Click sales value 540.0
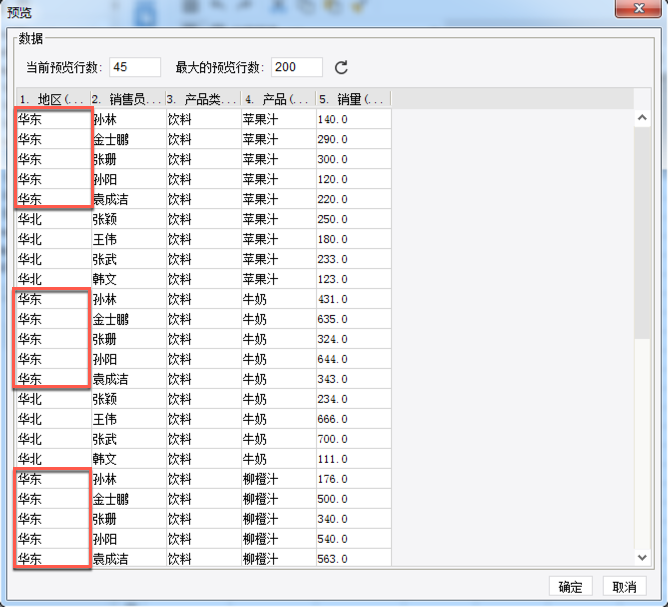Screen dimensions: 668x607 coord(332,539)
